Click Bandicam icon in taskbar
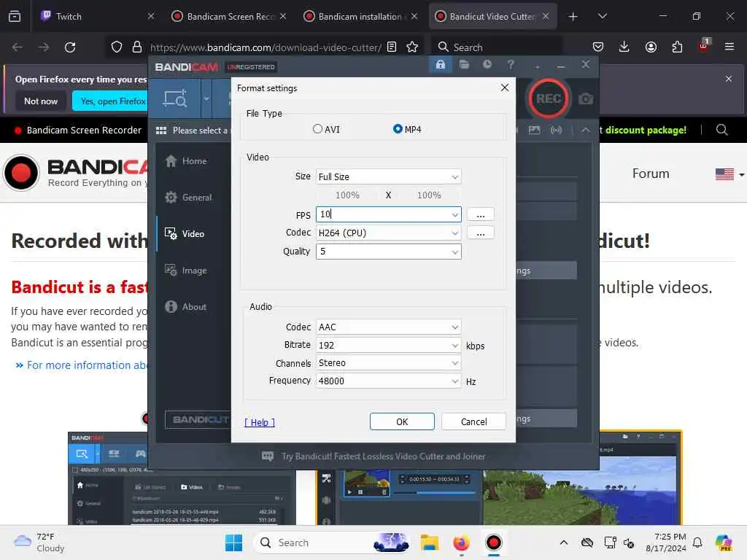This screenshot has height=560, width=747. [494, 542]
